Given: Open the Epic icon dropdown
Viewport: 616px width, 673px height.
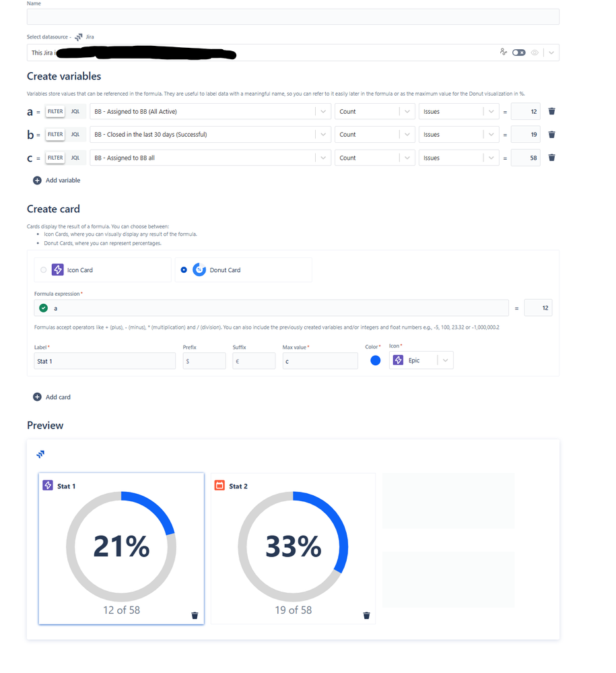Looking at the screenshot, I should click(x=421, y=360).
